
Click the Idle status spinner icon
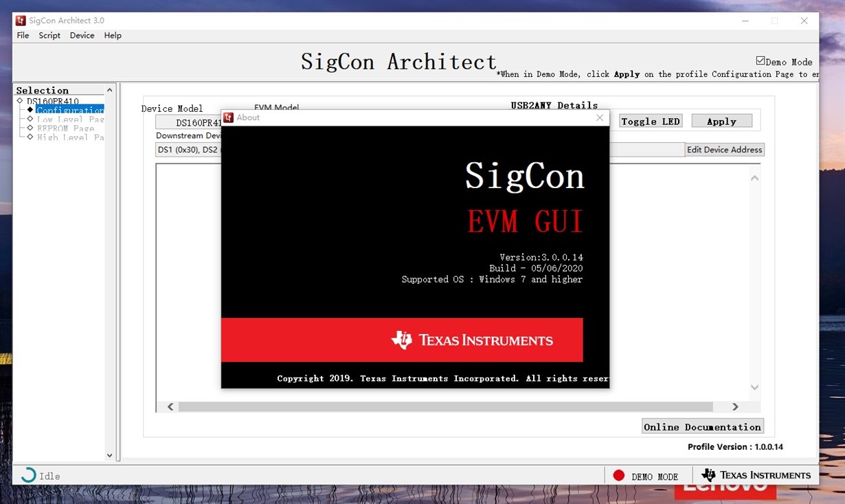(28, 475)
